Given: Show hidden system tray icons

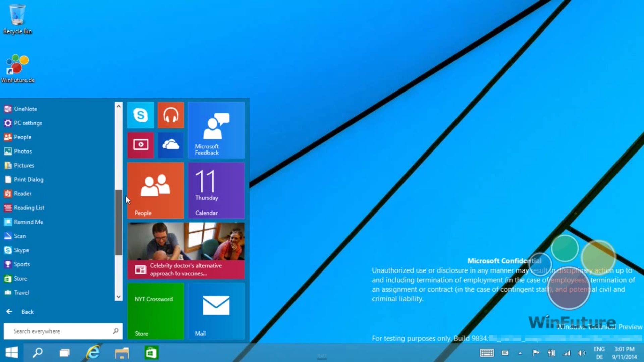Looking at the screenshot, I should tap(520, 353).
